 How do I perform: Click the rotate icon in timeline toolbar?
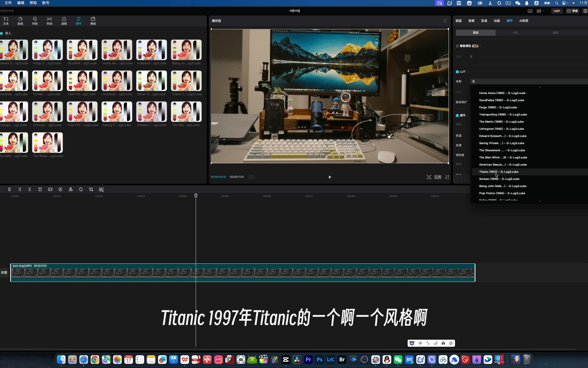click(x=81, y=189)
